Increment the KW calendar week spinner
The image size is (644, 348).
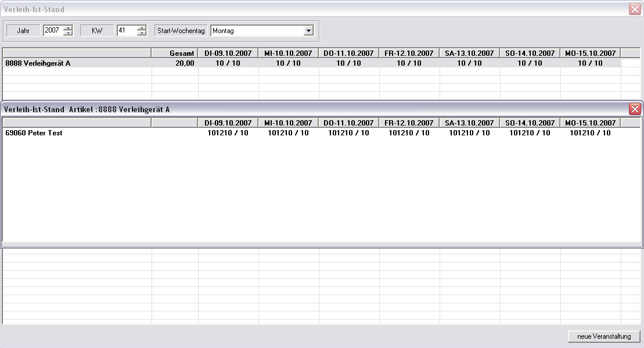141,28
